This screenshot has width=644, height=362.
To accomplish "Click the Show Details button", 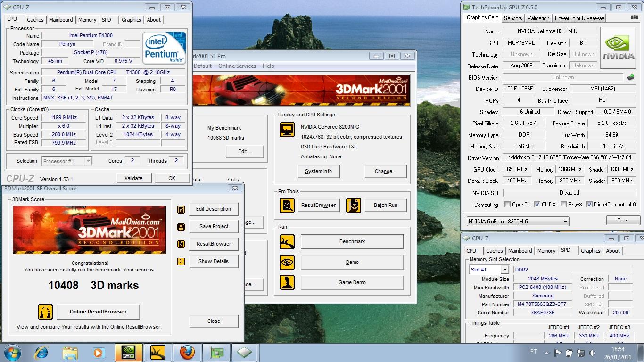I will tap(214, 261).
